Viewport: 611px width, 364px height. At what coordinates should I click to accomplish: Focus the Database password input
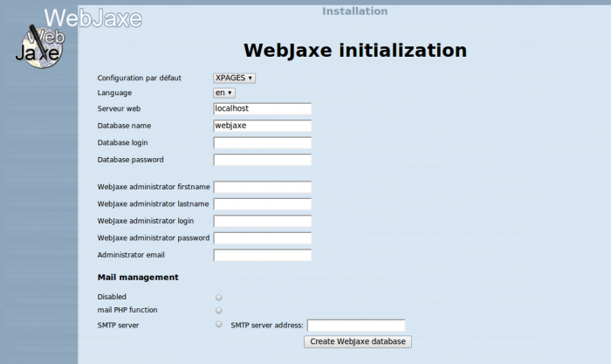click(262, 160)
